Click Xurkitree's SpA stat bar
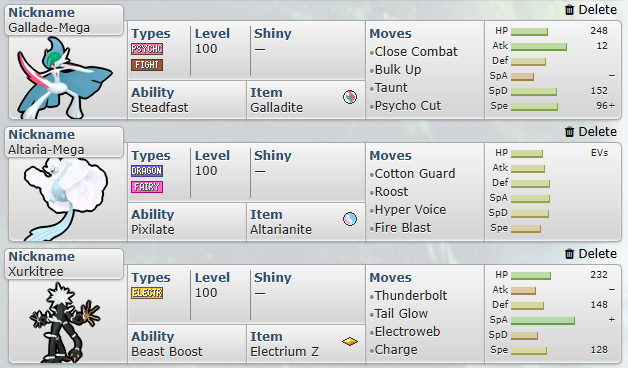The width and height of the screenshot is (628, 368). click(543, 321)
